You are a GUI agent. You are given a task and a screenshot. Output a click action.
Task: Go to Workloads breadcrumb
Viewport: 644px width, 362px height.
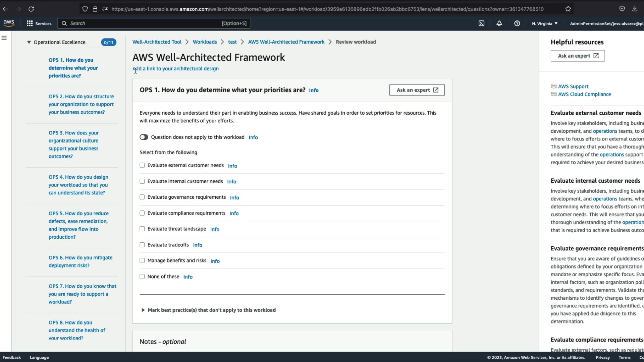205,42
